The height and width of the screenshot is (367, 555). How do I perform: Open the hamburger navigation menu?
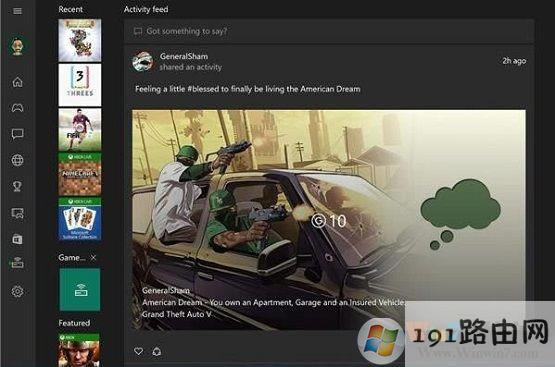point(17,11)
